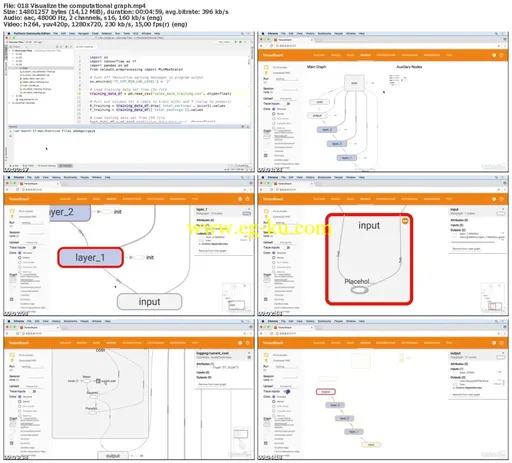
Task: Click the hide icon on PyCharm Terminal panel
Action: (248, 127)
